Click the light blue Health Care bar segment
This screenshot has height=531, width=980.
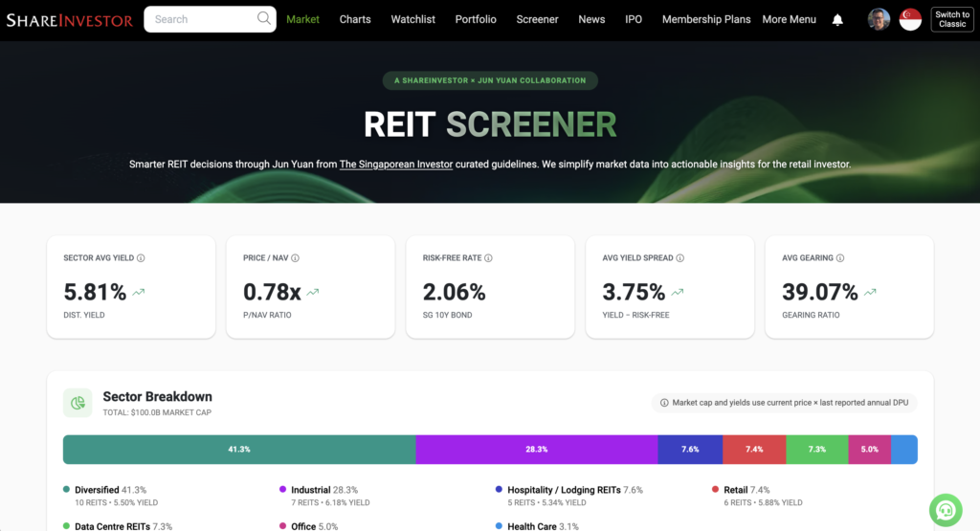click(903, 450)
